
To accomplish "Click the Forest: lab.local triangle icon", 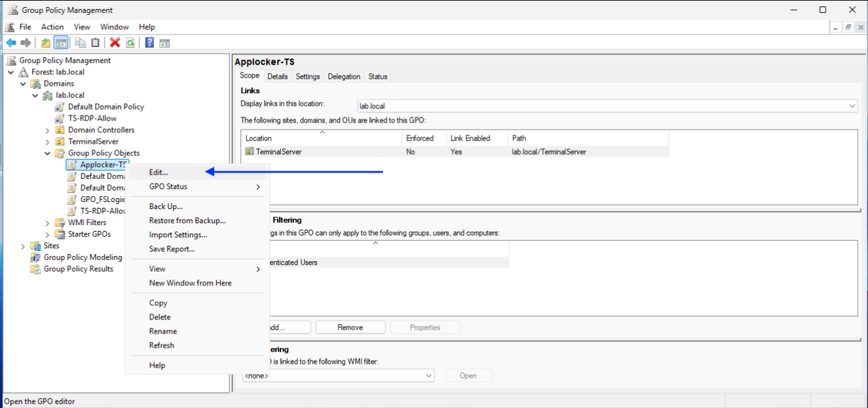I will tap(24, 72).
